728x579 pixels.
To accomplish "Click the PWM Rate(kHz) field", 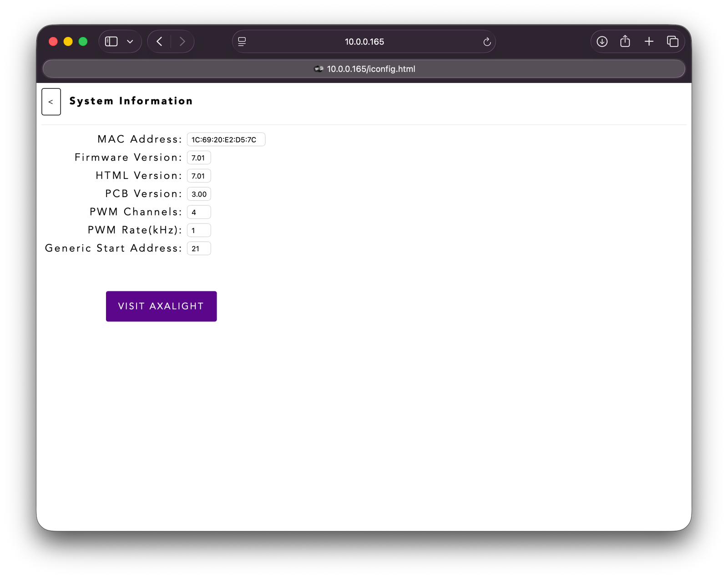I will [199, 230].
